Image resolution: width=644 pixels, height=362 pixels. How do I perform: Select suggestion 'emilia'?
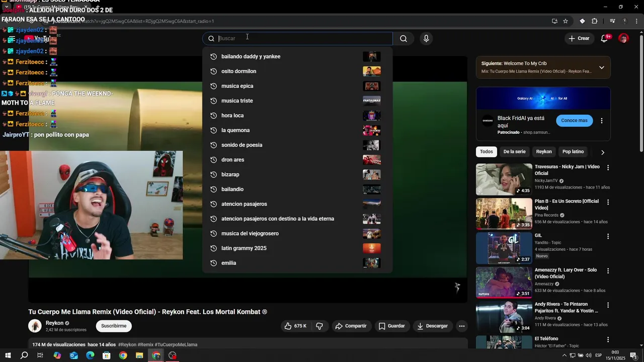pyautogui.click(x=297, y=263)
